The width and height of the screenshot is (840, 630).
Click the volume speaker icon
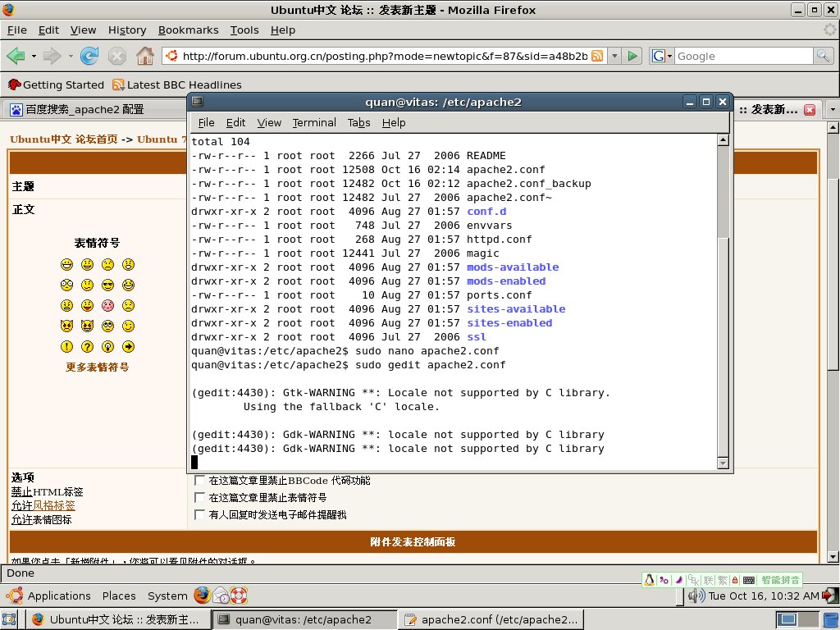click(696, 596)
